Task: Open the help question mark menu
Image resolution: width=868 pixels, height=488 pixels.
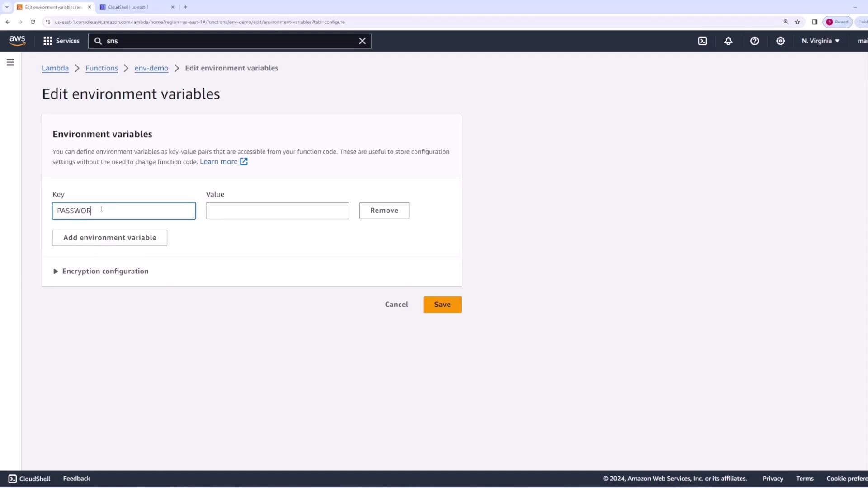Action: point(755,41)
